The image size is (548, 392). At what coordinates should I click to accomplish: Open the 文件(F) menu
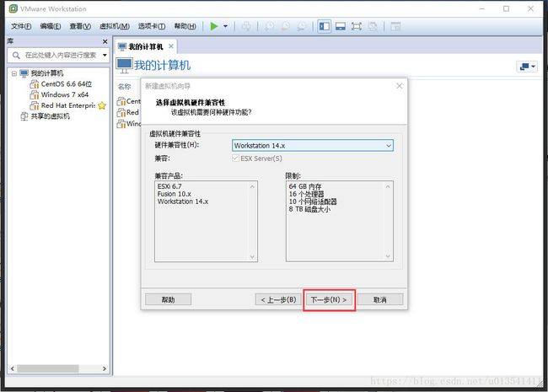(x=21, y=26)
